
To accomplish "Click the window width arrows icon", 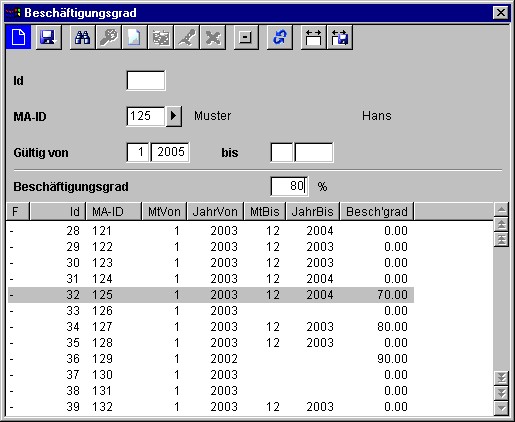I will point(313,37).
